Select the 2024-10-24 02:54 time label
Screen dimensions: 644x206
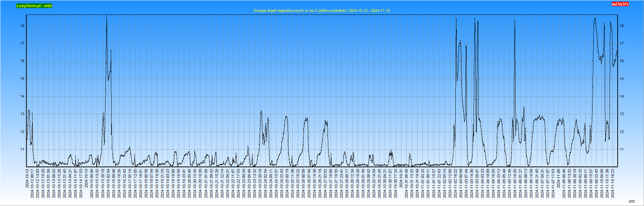point(266,183)
